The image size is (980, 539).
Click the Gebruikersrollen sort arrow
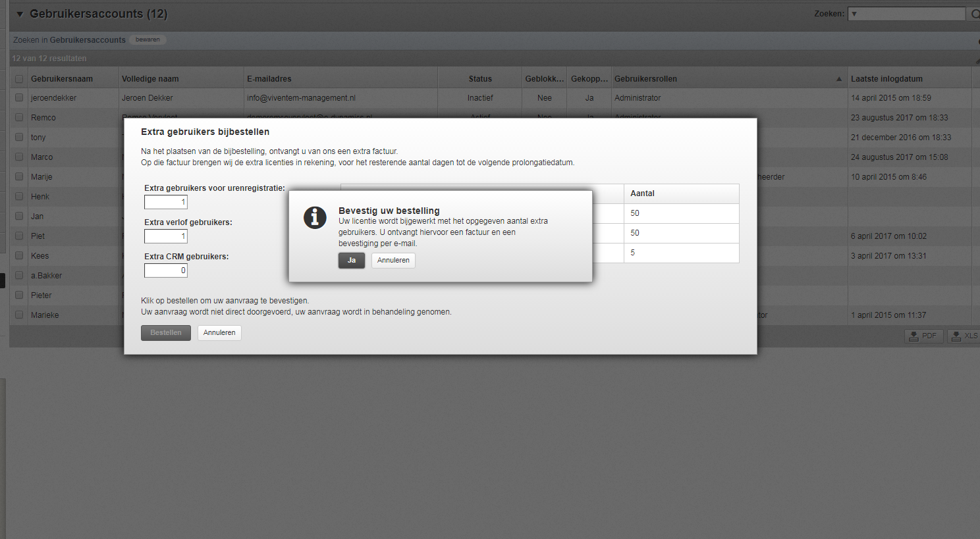click(839, 79)
